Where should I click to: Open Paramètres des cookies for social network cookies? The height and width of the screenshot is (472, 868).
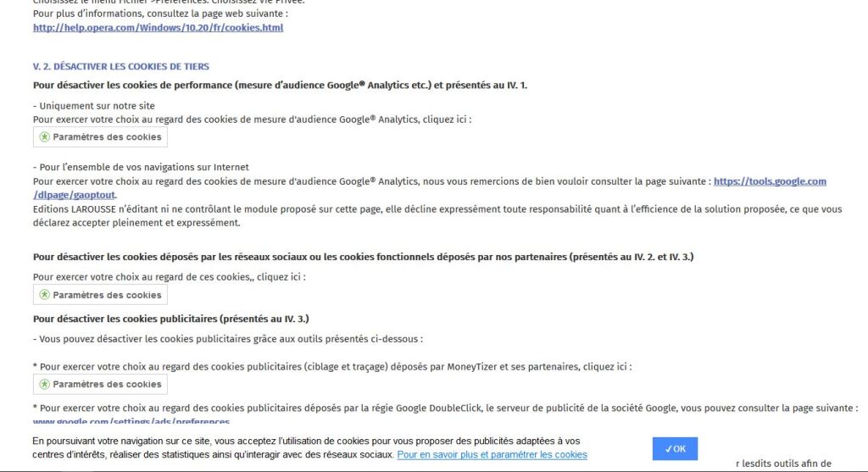click(x=100, y=295)
